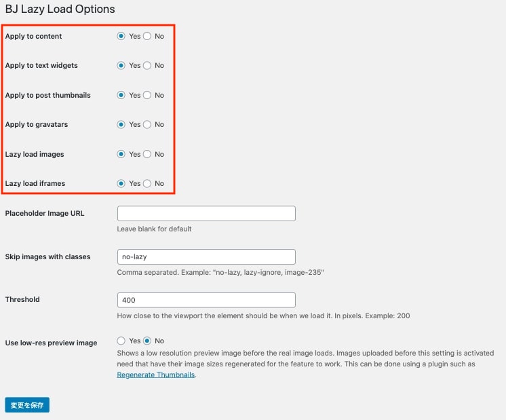The image size is (506, 420).
Task: Set Apply to post thumbnails to No
Action: tap(147, 95)
